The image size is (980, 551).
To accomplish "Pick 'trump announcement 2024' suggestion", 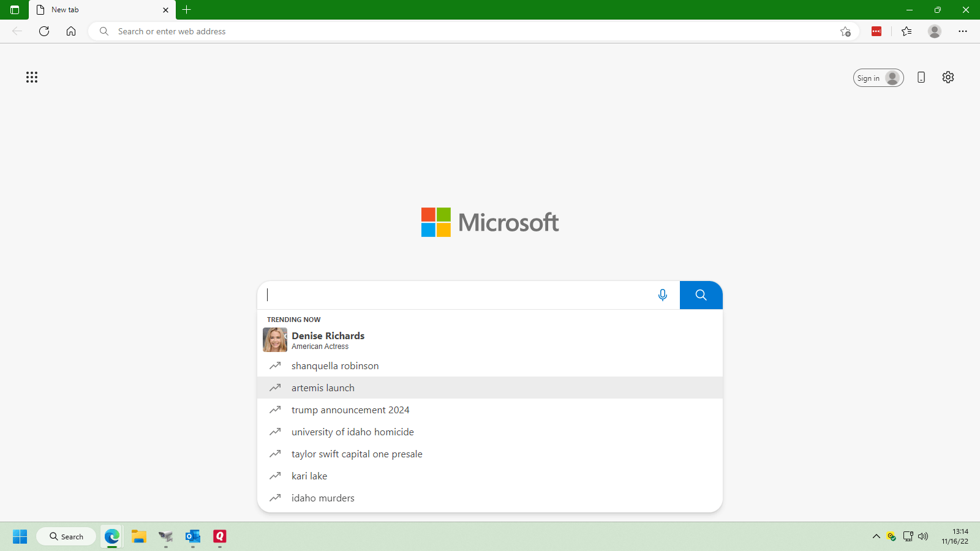I will click(x=490, y=410).
